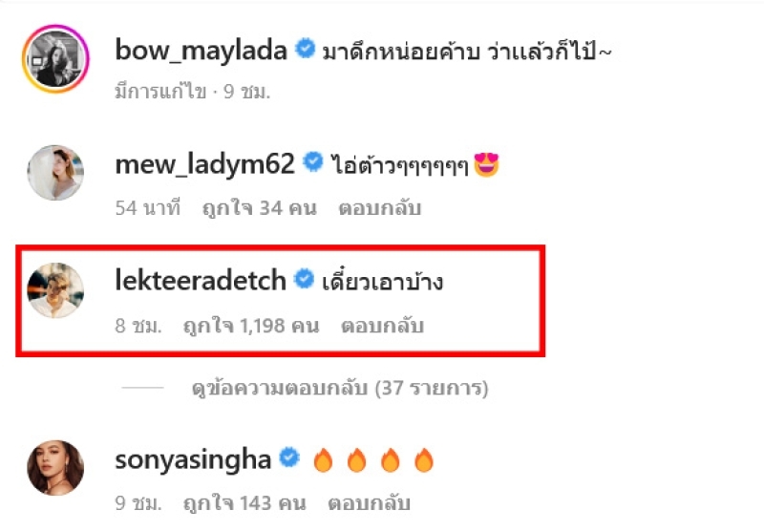Open mew_ladym62's profile avatar

point(55,173)
